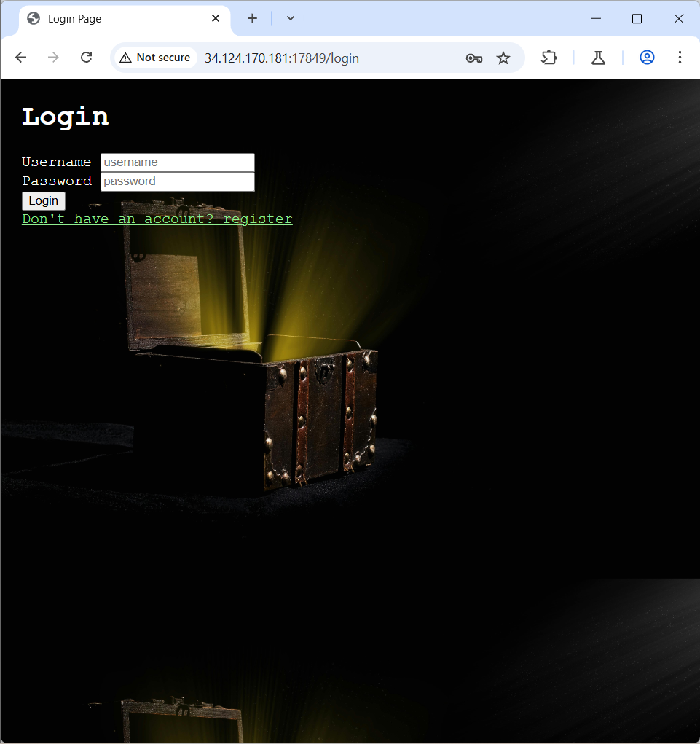Reload the login page
The image size is (700, 744).
point(86,58)
